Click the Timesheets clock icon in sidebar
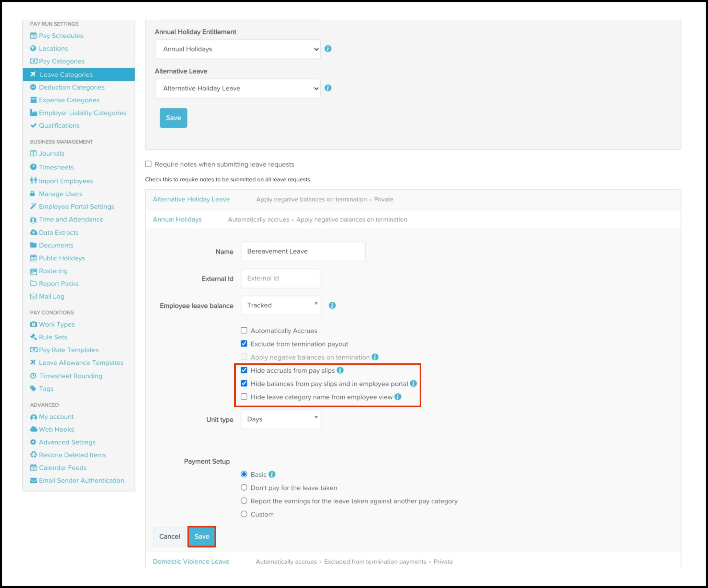This screenshot has height=588, width=708. [x=33, y=167]
